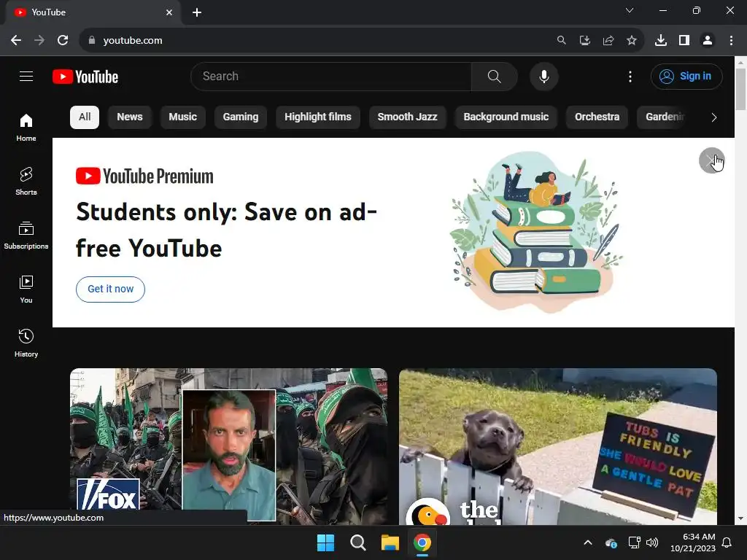The image size is (747, 560).
Task: Open the YouTube hamburger guide menu
Action: pos(26,76)
